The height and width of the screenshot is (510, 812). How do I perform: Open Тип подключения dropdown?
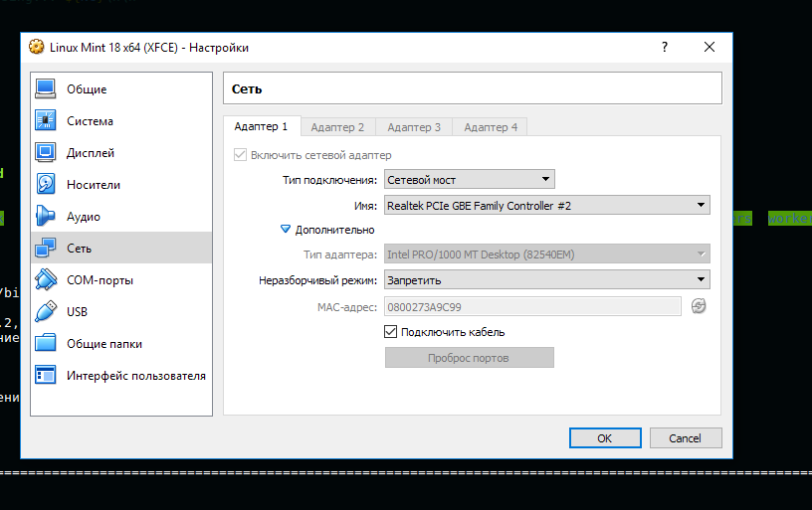point(469,180)
